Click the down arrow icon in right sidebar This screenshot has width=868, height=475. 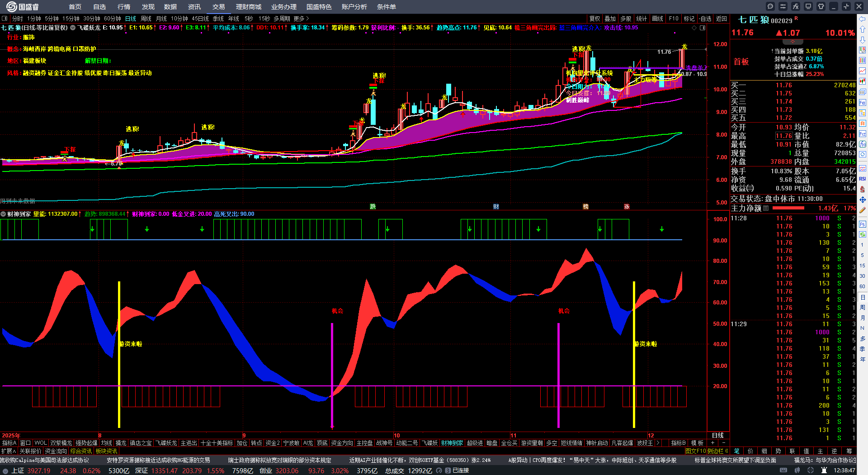click(x=863, y=40)
